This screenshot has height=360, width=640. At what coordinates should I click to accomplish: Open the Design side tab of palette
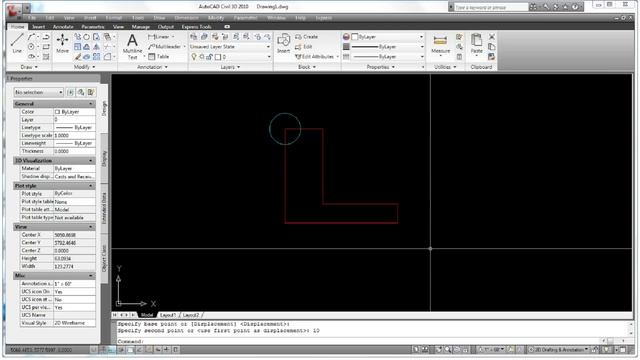pyautogui.click(x=104, y=108)
